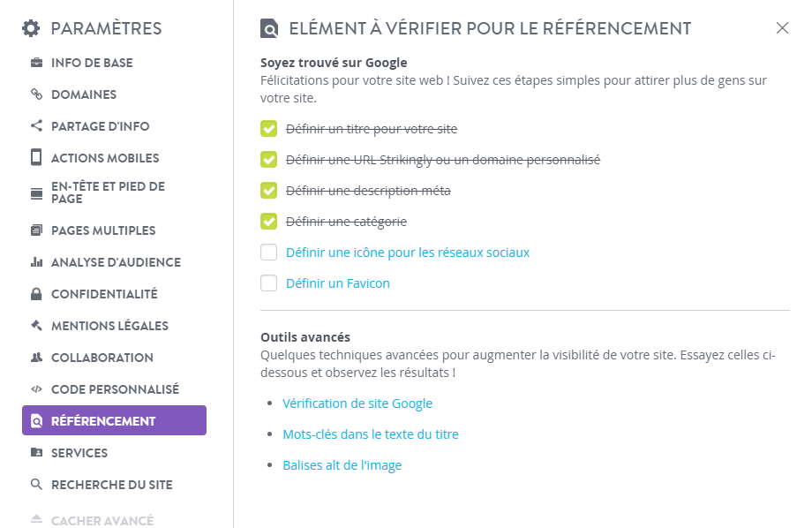Uncheck the site title checkbox
Screen dimensions: 812x528
[269, 129]
